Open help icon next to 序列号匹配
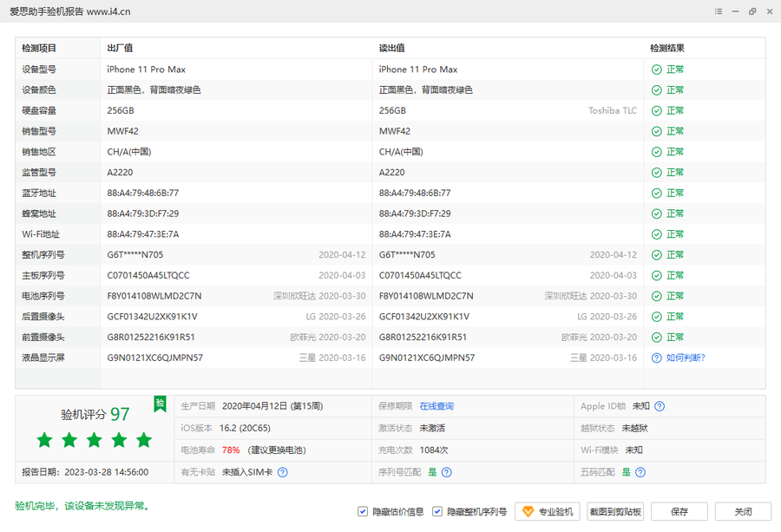The image size is (781, 532). coord(447,472)
